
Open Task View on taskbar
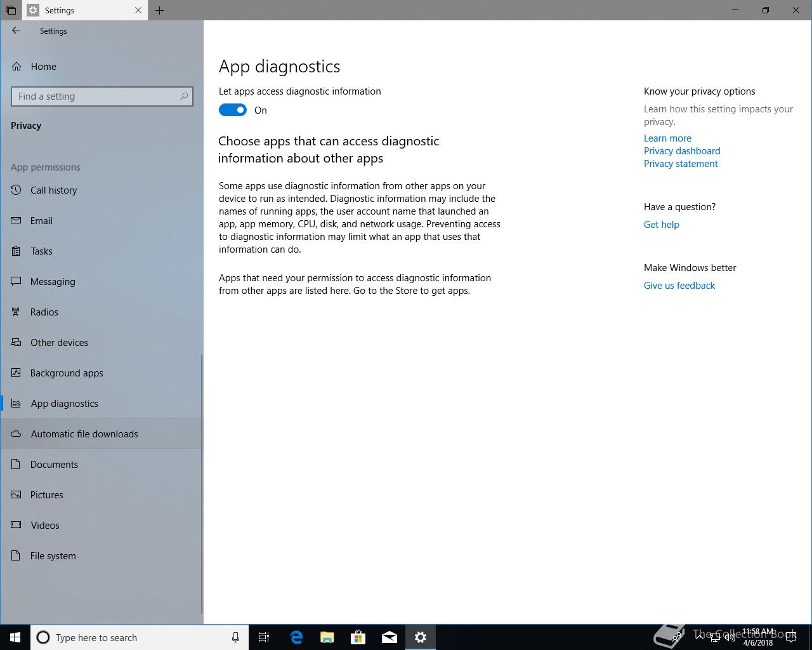click(x=264, y=637)
